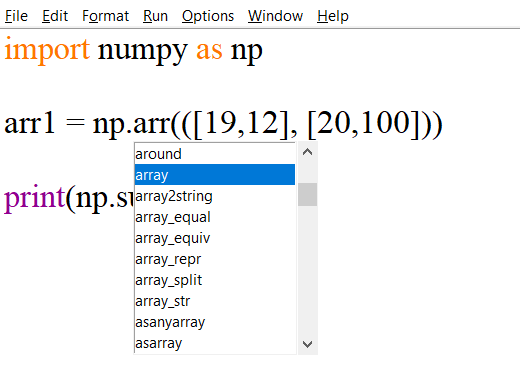Click the autocomplete scrollbar down arrow

pos(307,344)
